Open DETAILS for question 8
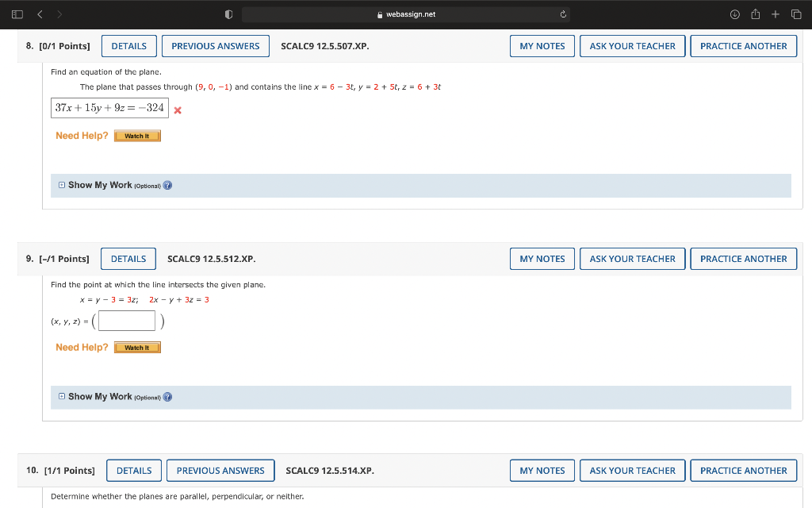Screen dimensions: 812x508 click(129, 46)
